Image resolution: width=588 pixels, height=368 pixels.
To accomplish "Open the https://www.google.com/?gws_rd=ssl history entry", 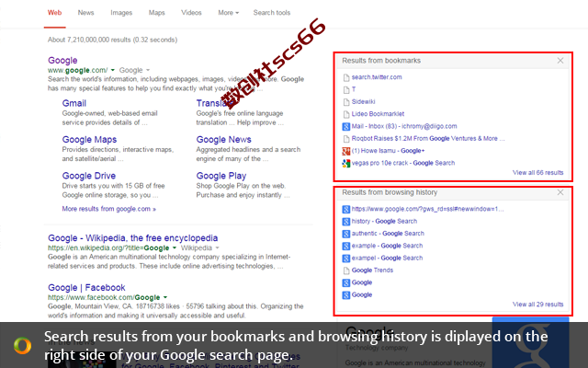I will pos(427,209).
